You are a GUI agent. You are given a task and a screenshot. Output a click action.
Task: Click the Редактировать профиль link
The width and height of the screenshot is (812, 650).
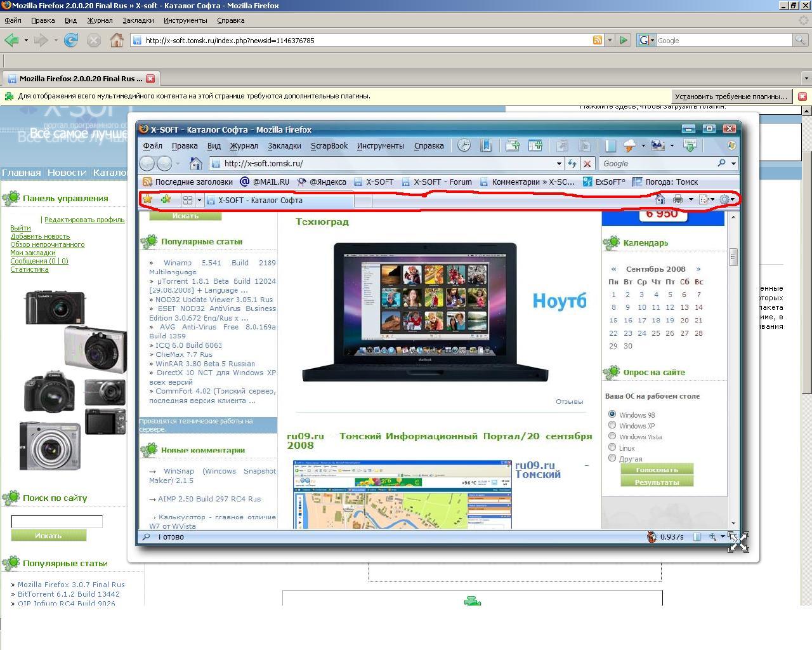pyautogui.click(x=84, y=220)
